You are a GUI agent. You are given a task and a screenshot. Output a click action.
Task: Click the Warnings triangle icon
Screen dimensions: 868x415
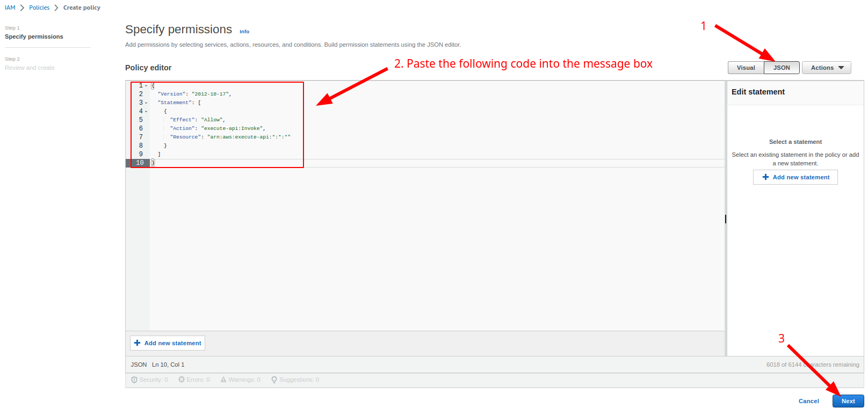click(223, 380)
